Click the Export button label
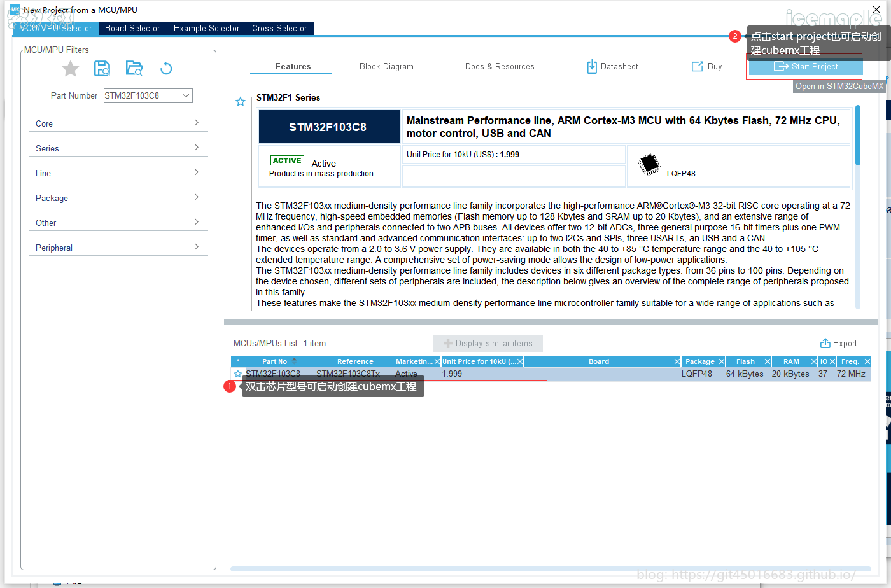This screenshot has width=891, height=588. pos(845,343)
